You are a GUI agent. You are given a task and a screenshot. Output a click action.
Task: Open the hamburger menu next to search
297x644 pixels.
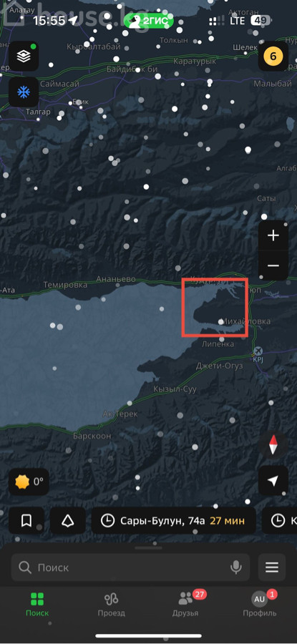coord(272,567)
